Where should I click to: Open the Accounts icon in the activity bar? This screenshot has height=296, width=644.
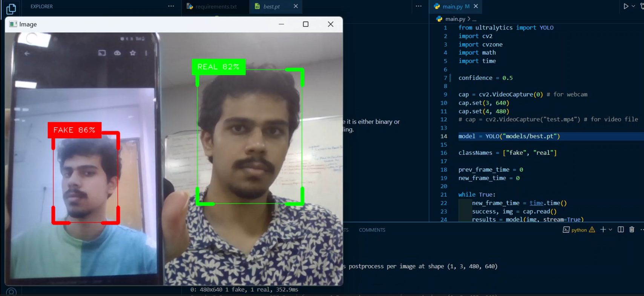coord(11,292)
